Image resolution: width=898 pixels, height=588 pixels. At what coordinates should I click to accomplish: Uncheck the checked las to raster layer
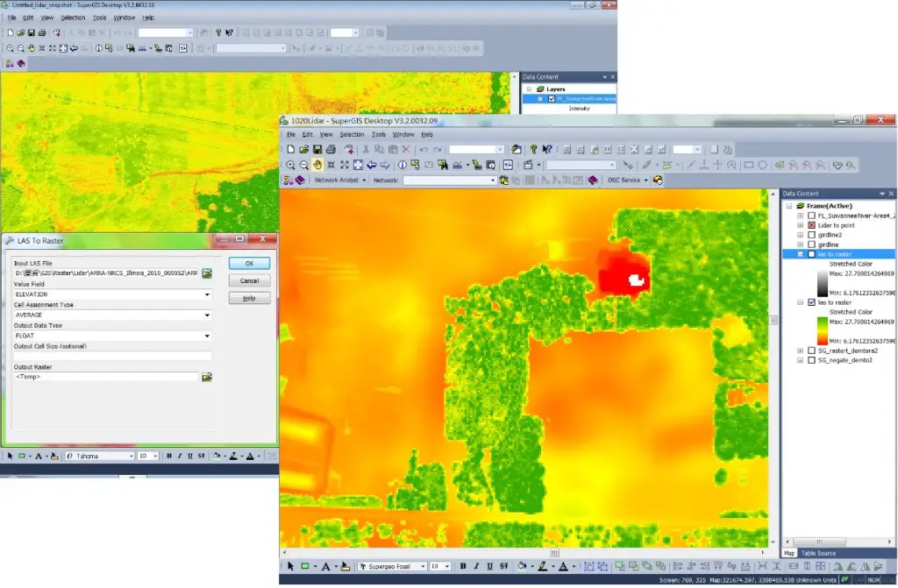tap(811, 302)
